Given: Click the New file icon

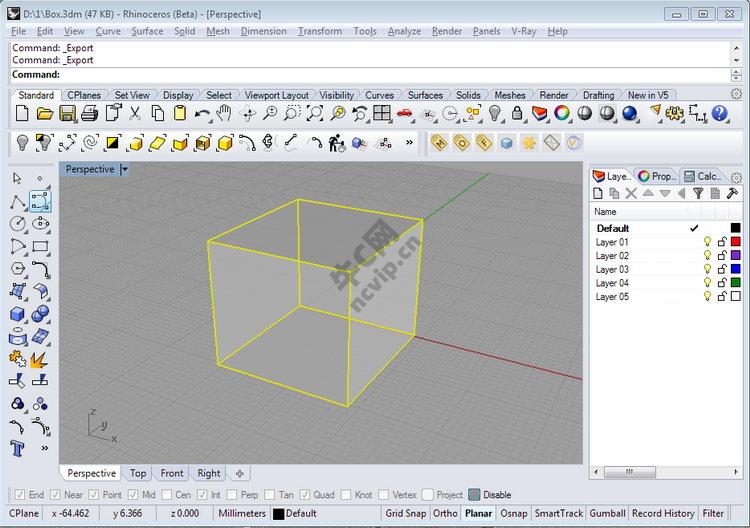Looking at the screenshot, I should coord(22,114).
